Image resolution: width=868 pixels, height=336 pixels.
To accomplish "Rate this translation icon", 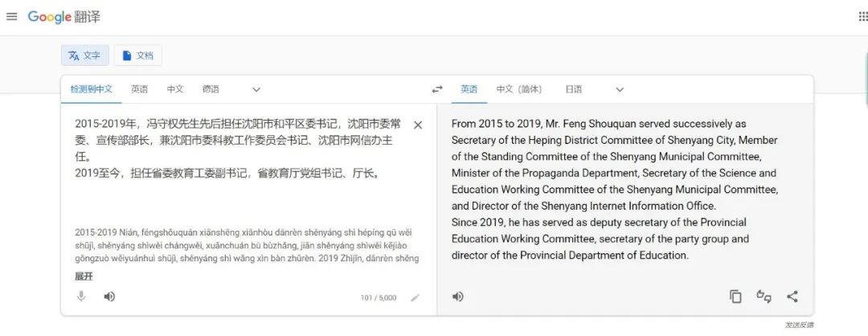I will [764, 297].
